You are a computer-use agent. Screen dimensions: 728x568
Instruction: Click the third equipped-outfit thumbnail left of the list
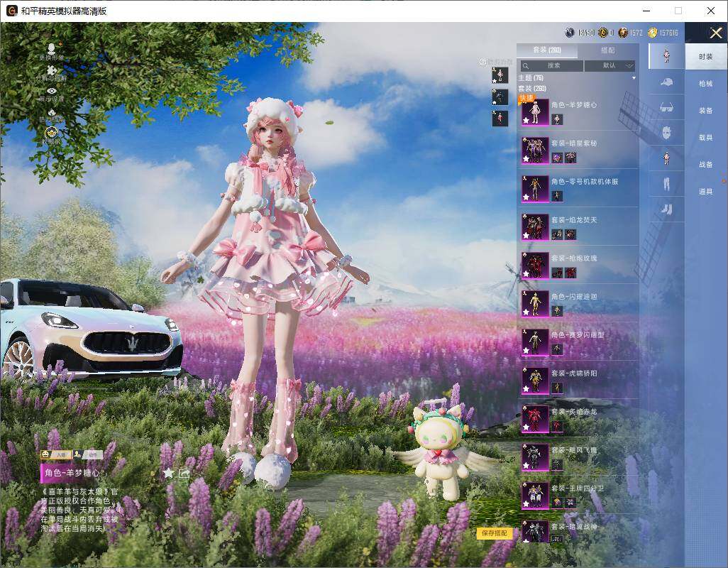(500, 118)
